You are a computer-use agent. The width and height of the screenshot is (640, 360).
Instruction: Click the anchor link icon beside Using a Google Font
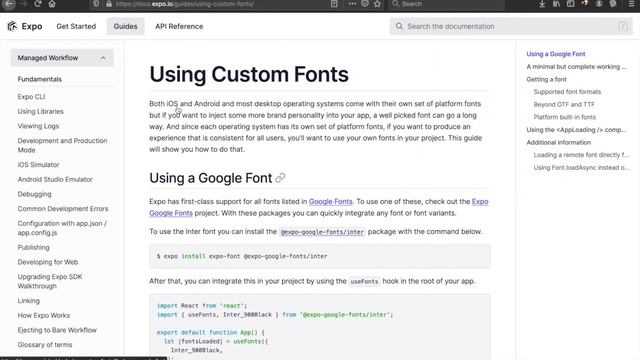280,178
